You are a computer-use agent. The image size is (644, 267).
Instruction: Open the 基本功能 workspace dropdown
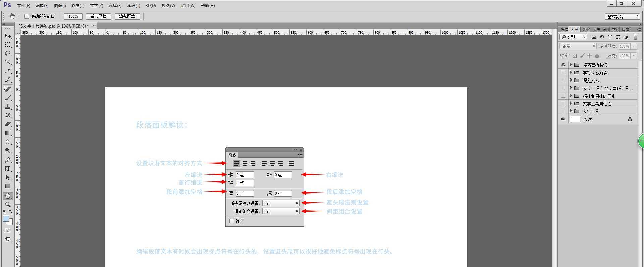(x=623, y=17)
